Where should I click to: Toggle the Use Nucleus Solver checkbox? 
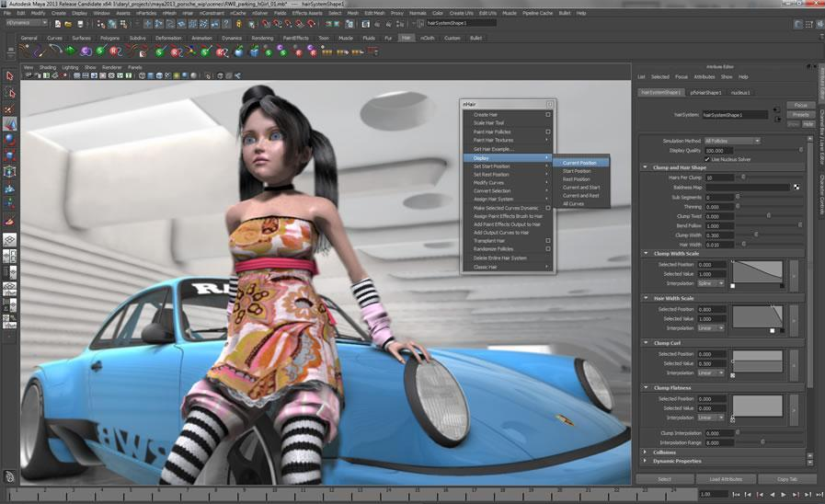tap(706, 159)
